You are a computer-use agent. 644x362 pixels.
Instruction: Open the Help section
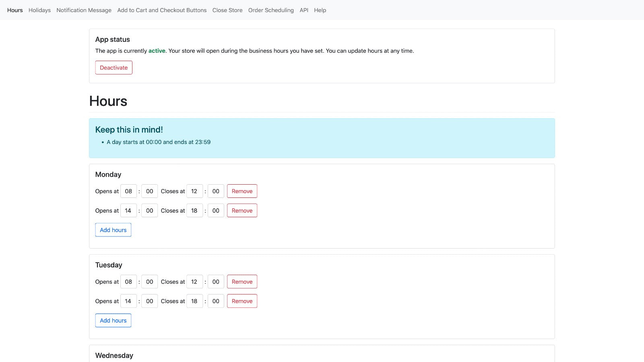[x=320, y=10]
